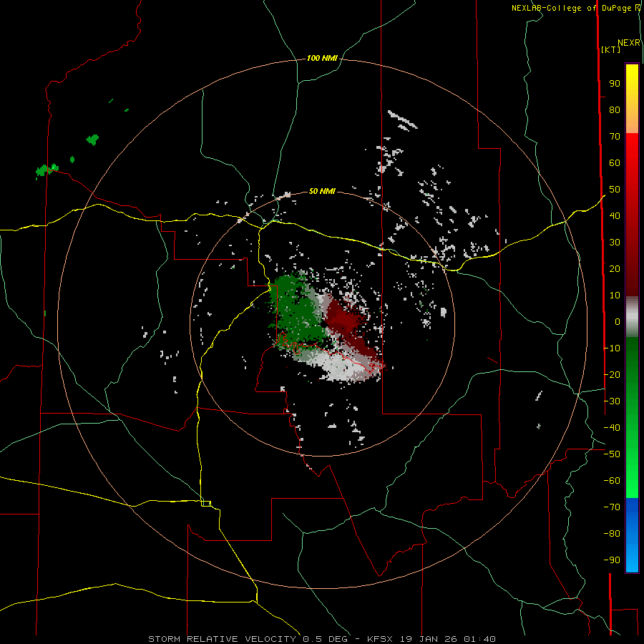
Task: Click the 40 value on the velocity scale
Action: coord(615,216)
